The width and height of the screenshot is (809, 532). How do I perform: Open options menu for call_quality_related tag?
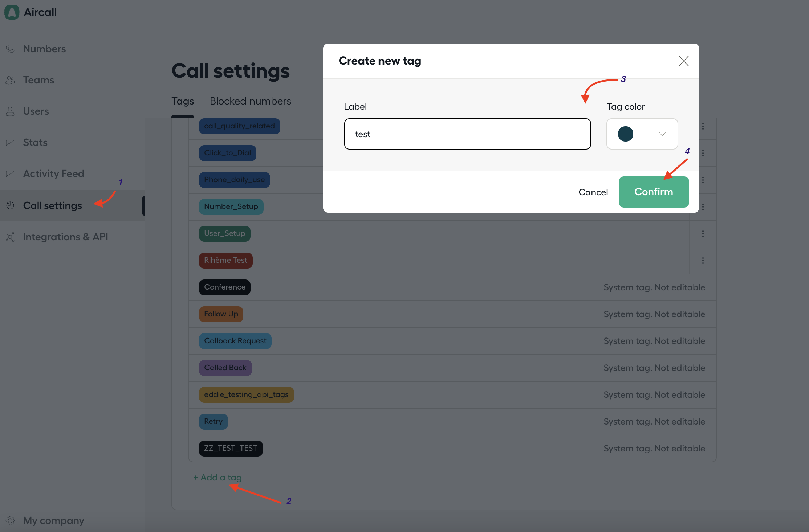coord(703,126)
